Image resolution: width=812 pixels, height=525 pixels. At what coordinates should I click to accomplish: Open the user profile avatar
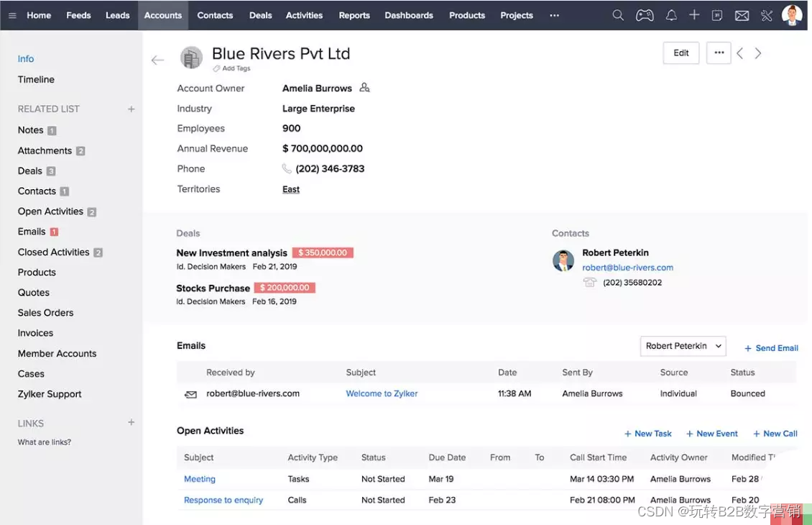[x=792, y=15]
